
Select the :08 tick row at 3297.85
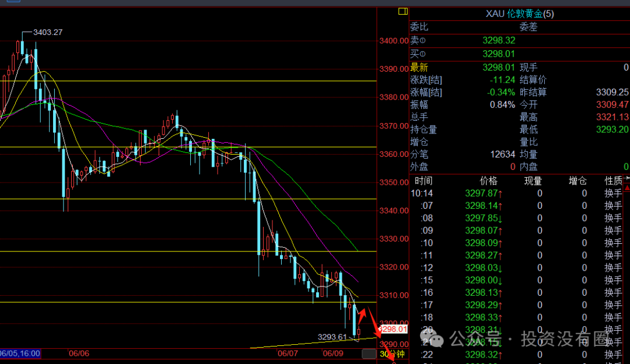tap(517, 218)
